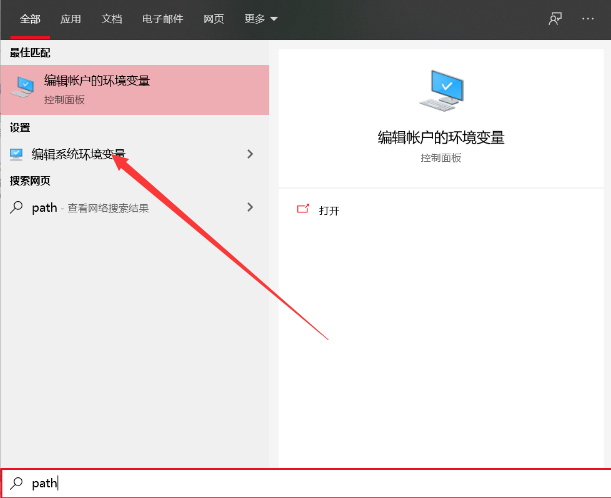Open the three-dots options menu

(588, 19)
